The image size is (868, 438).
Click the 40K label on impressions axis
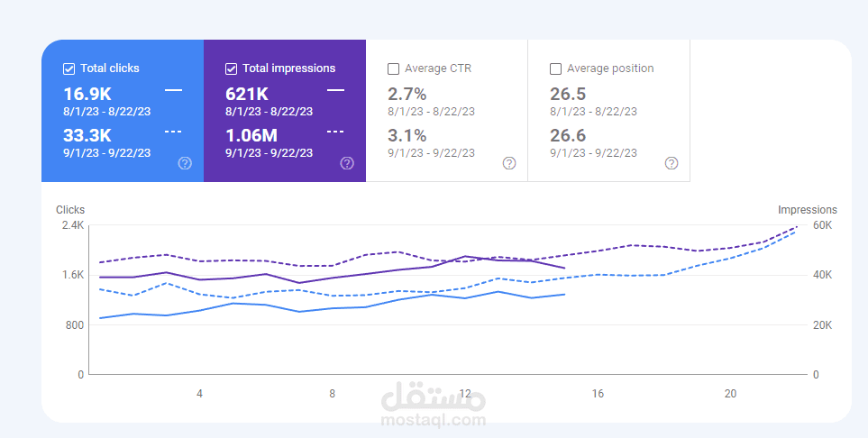(823, 275)
